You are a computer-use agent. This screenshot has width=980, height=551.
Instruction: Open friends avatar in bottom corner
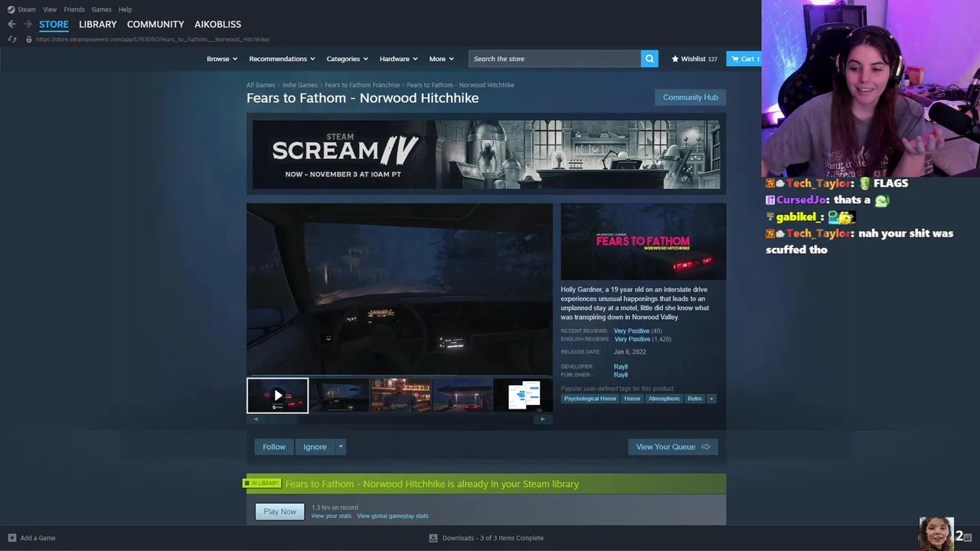click(936, 534)
